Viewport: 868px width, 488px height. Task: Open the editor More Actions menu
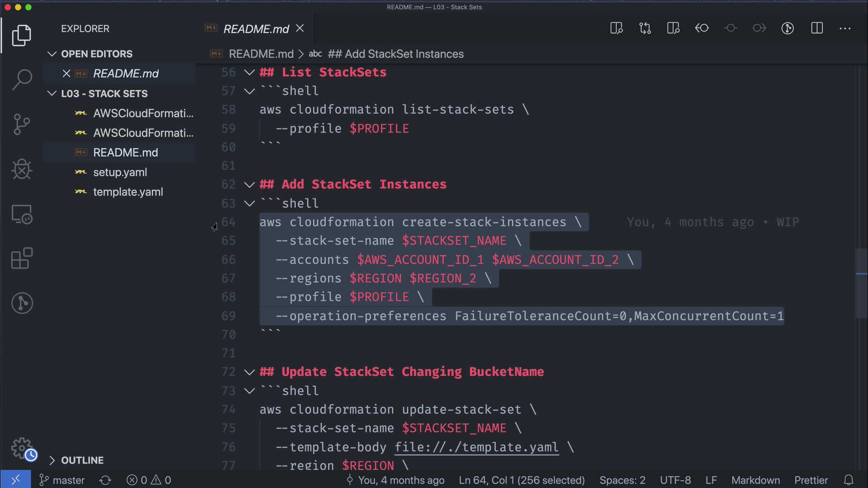[845, 28]
